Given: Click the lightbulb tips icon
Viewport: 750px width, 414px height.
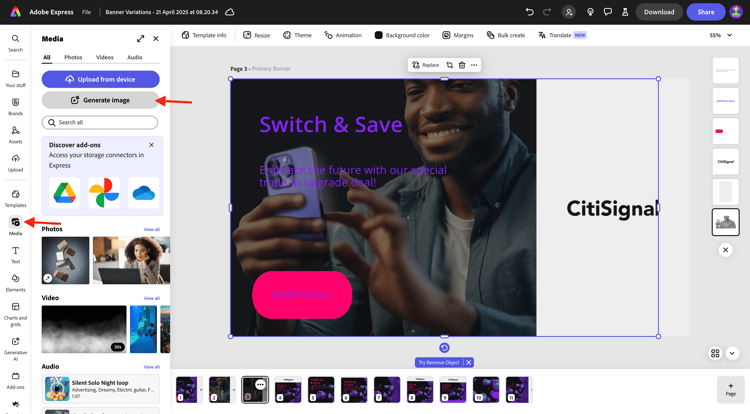Looking at the screenshot, I should [x=590, y=12].
